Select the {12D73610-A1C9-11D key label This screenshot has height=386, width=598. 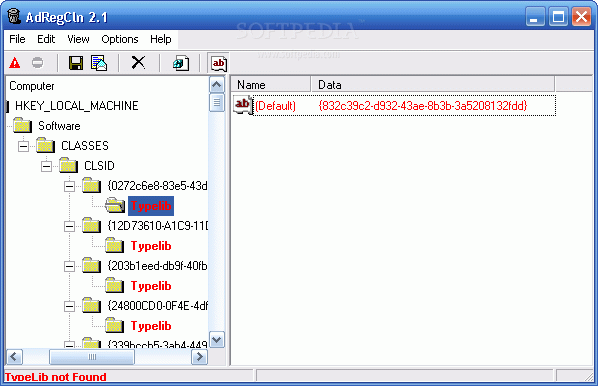click(158, 225)
